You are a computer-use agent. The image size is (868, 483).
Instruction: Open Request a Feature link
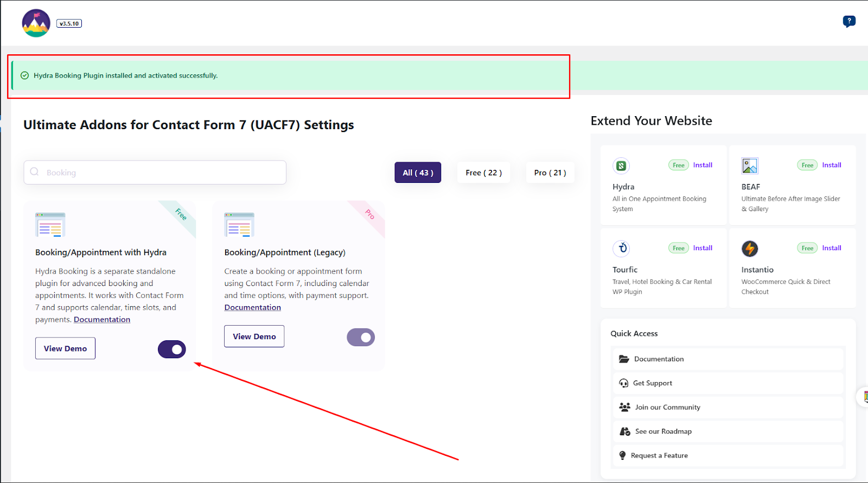pyautogui.click(x=728, y=455)
